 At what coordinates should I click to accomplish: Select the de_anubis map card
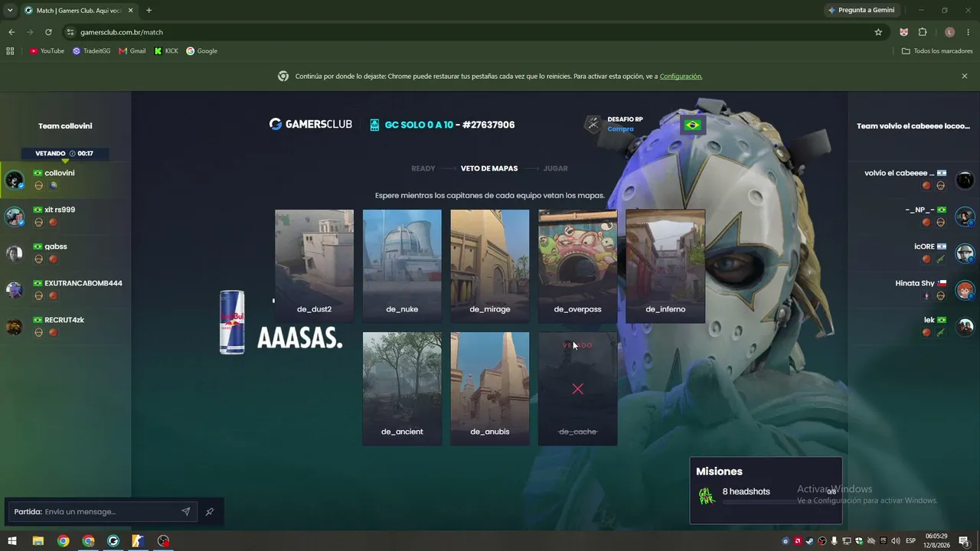pyautogui.click(x=490, y=389)
